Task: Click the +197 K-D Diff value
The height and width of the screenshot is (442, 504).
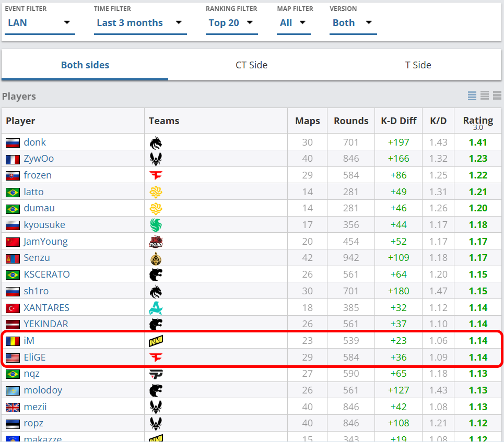Action: 398,142
